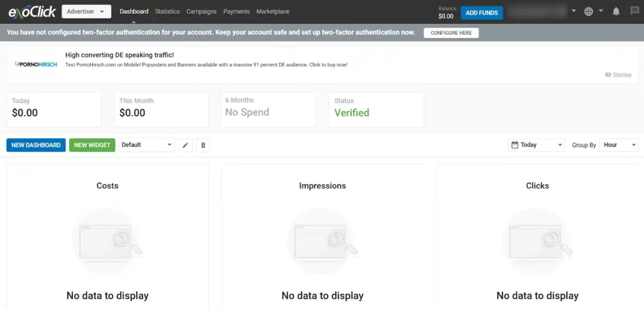
Task: Click the Impressions no-data magnifier illustration
Action: click(x=323, y=242)
